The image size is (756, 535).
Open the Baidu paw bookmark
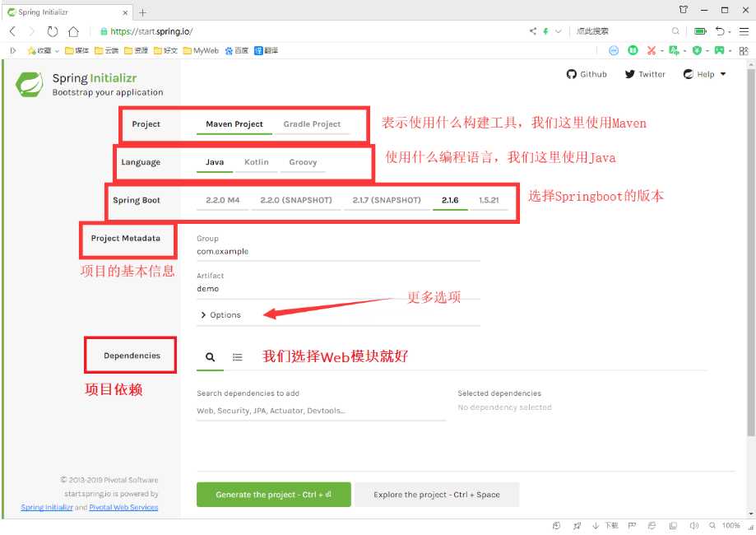236,50
